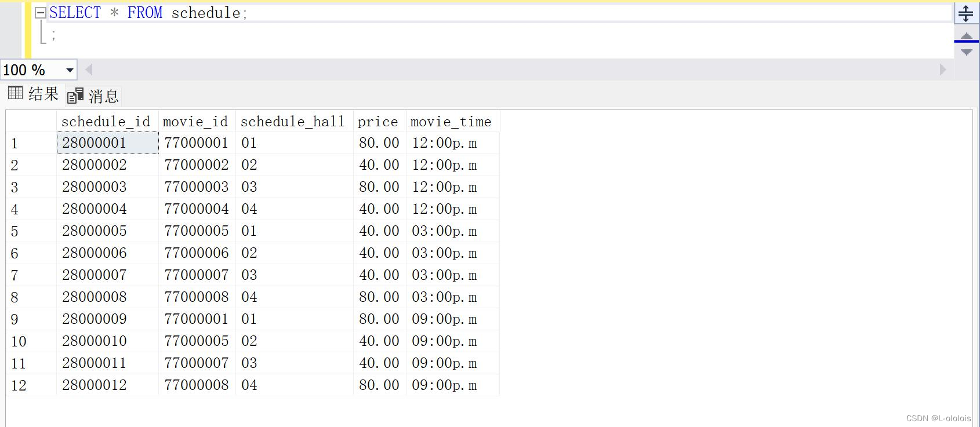980x427 pixels.
Task: Click the editor split-pane handle icon
Action: tap(966, 13)
